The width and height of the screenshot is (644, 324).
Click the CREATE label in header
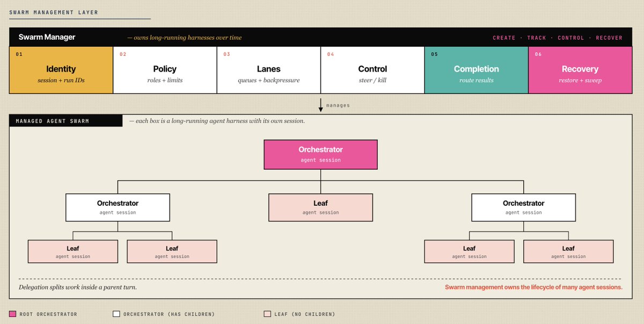tap(504, 38)
